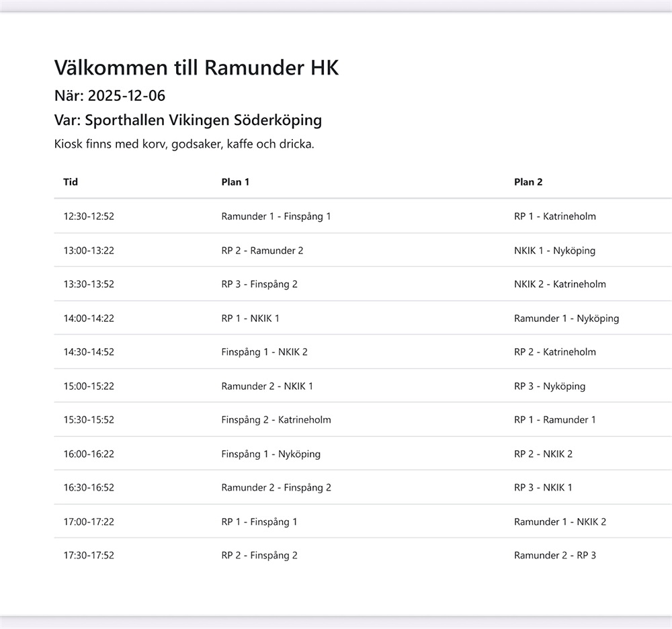Screen dimensions: 672x629
Task: Click the RP 3 - Finspång 2 match
Action: pos(259,284)
